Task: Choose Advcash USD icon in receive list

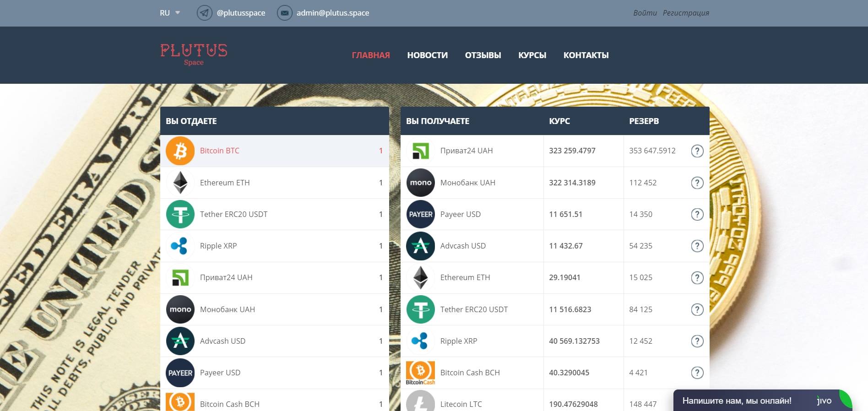Action: click(421, 246)
